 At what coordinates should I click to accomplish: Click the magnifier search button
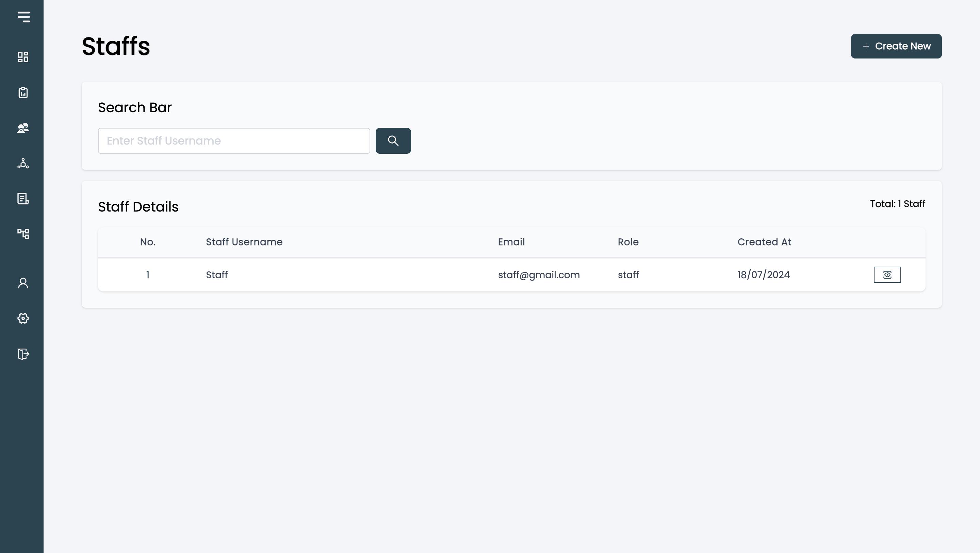(x=393, y=141)
